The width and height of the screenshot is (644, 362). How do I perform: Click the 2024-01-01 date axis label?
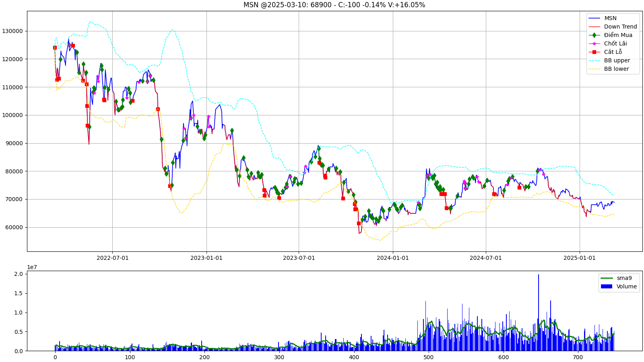point(393,258)
